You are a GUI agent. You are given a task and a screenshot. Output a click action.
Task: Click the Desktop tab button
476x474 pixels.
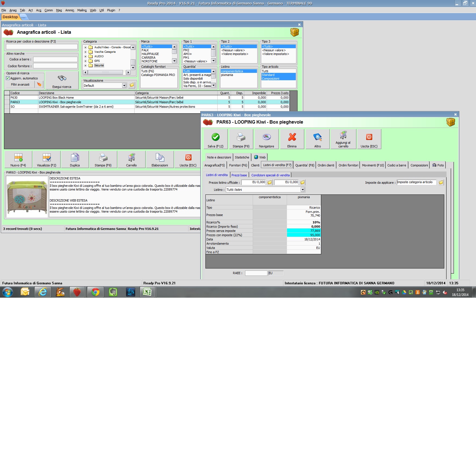pyautogui.click(x=10, y=17)
